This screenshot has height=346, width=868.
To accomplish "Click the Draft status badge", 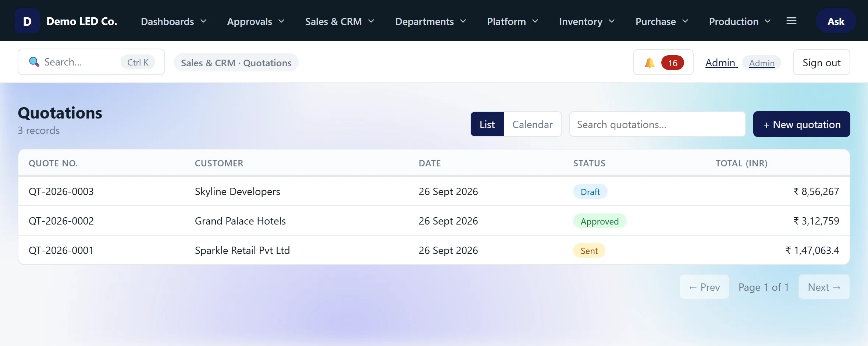I will [590, 191].
